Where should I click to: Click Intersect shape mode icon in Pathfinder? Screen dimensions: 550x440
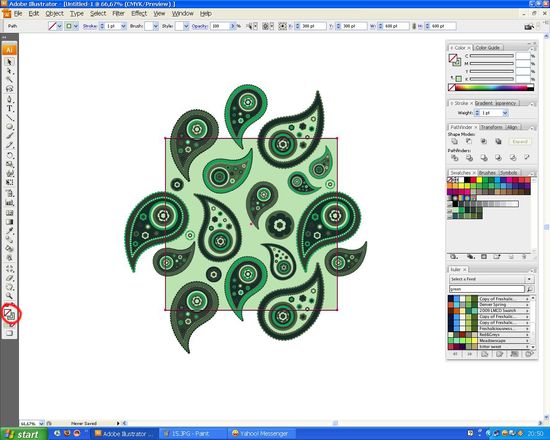point(484,141)
